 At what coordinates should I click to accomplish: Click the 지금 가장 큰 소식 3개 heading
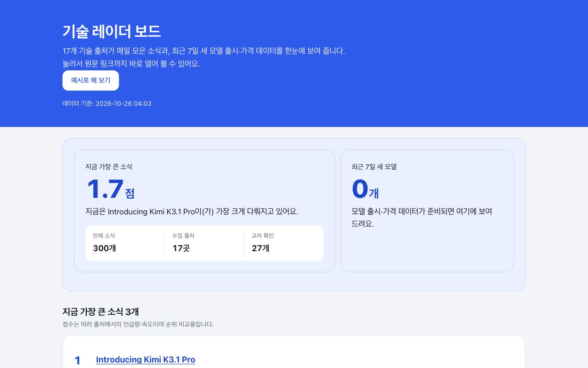click(101, 311)
